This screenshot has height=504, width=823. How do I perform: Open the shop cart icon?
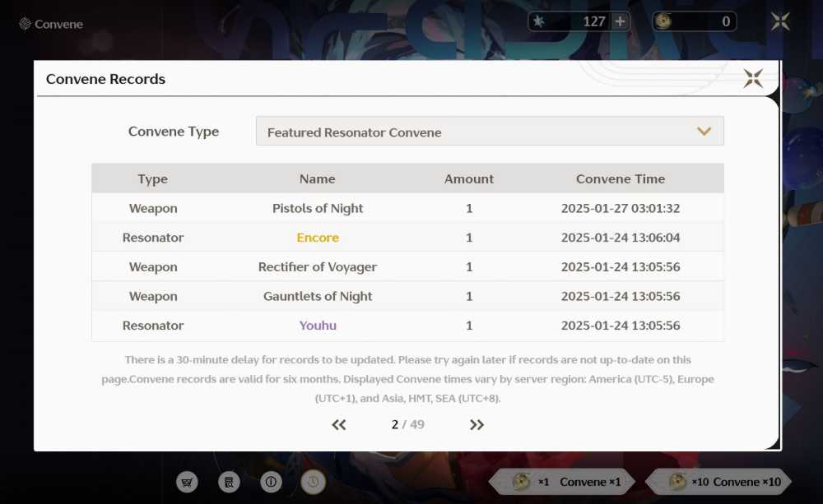click(187, 482)
